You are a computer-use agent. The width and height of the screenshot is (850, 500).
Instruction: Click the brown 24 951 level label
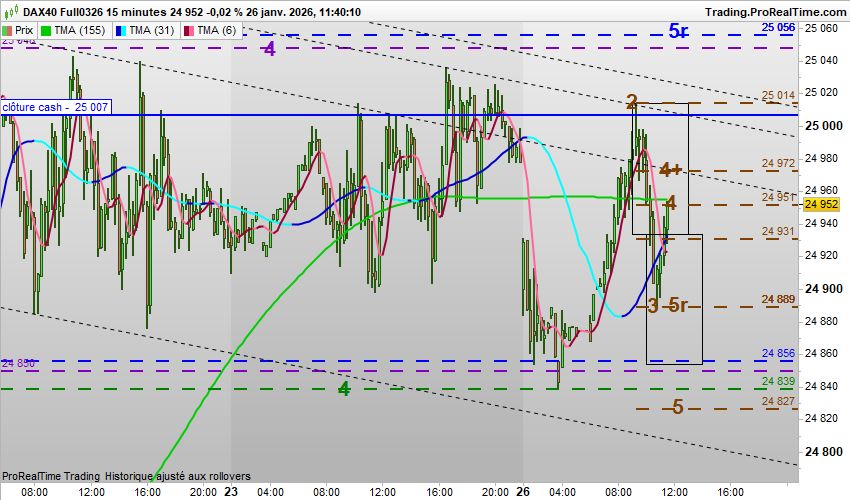778,197
